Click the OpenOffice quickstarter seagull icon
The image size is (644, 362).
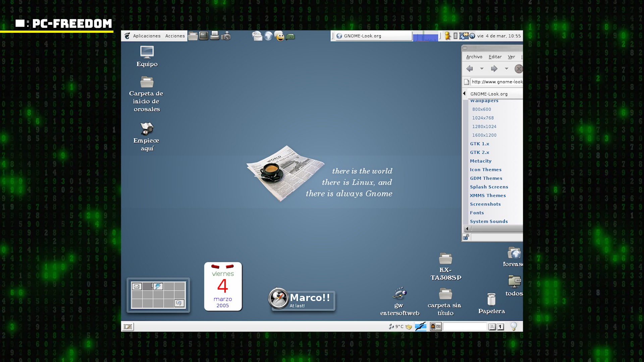421,326
